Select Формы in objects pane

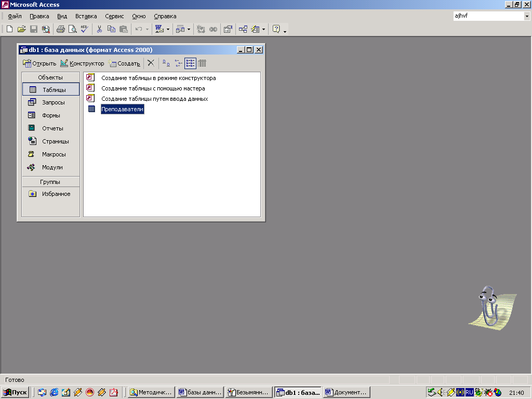coord(50,115)
